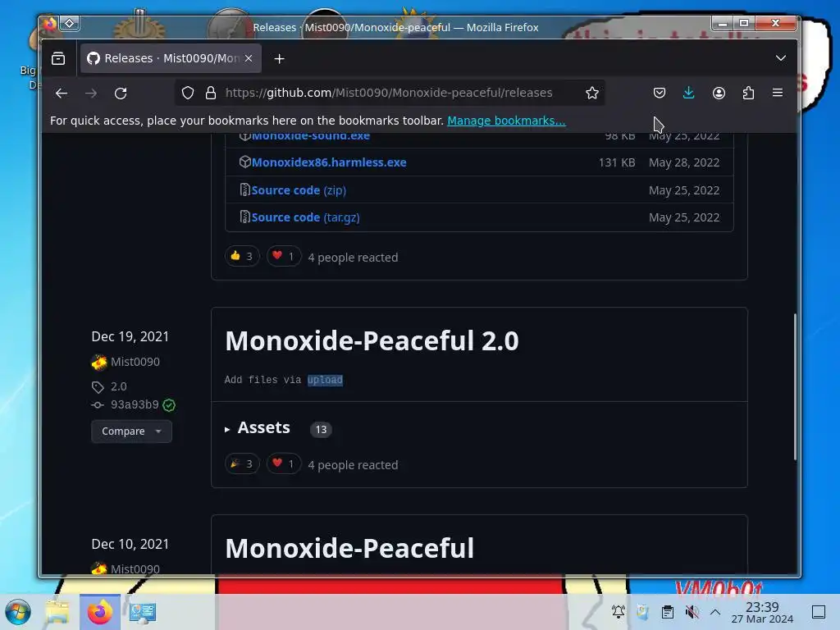Click the May 28, 2022 date
The height and width of the screenshot is (630, 840).
pos(684,162)
